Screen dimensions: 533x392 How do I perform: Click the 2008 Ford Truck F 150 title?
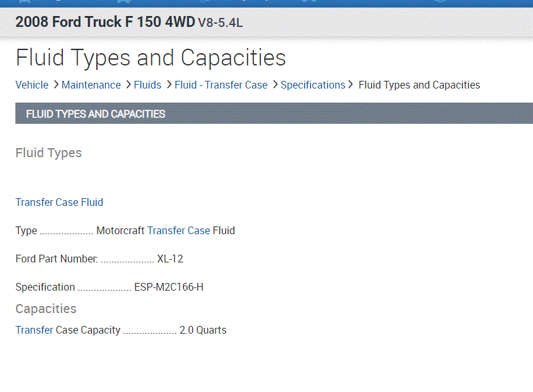pyautogui.click(x=105, y=22)
